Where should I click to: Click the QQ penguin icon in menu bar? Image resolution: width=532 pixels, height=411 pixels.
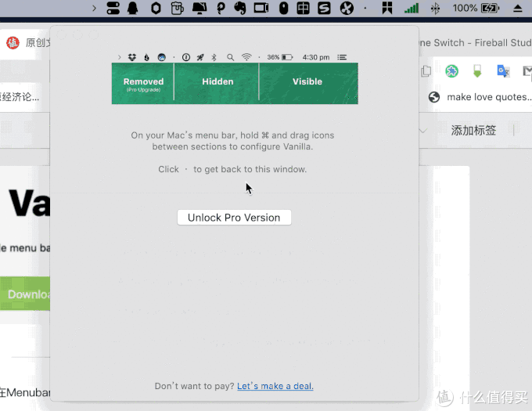(134, 9)
